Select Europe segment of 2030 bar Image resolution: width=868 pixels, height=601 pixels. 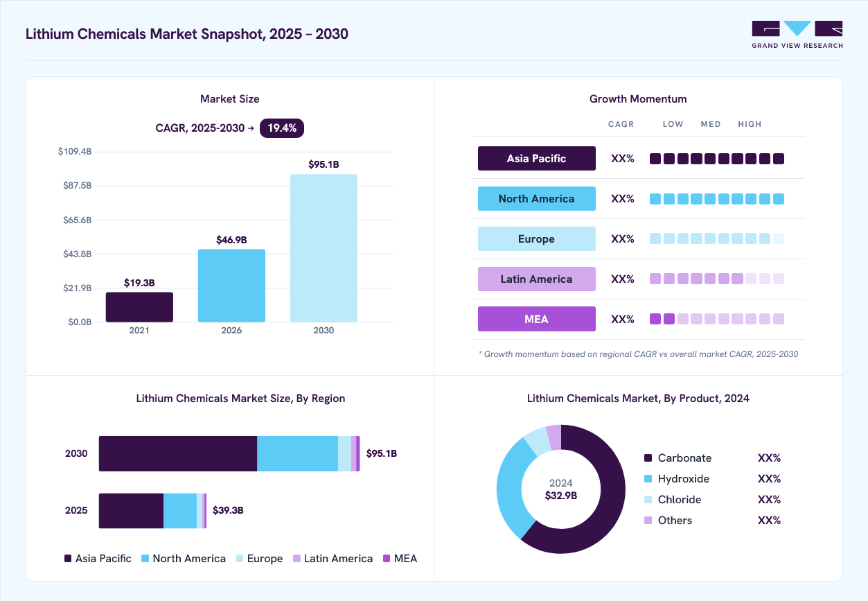[344, 453]
